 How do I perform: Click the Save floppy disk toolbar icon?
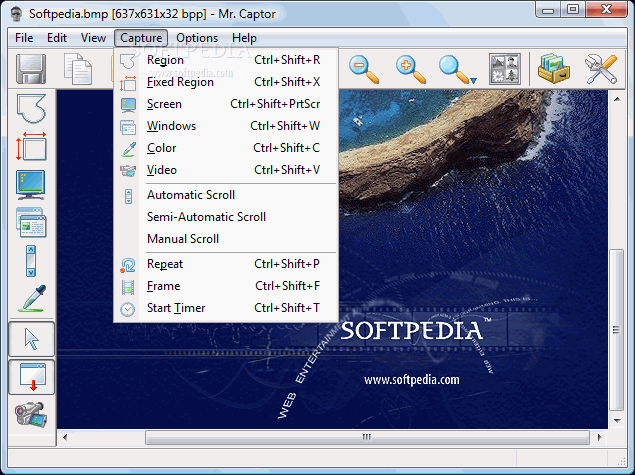(x=31, y=69)
